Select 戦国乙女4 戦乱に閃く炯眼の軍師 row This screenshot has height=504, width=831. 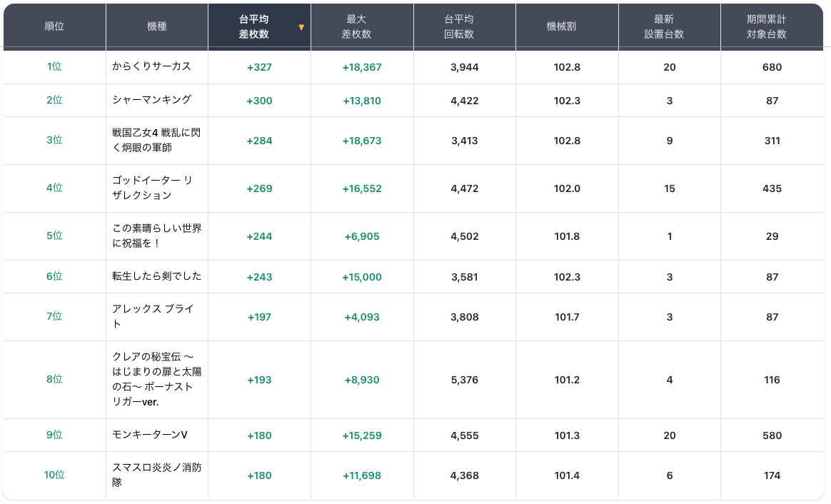(x=157, y=140)
